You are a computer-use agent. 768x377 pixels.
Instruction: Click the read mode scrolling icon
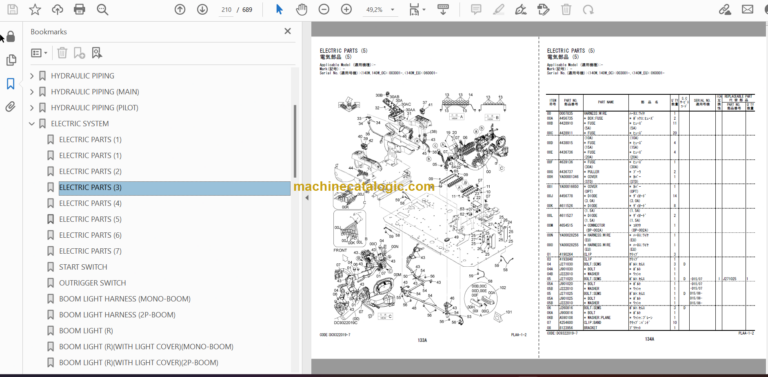pos(443,9)
